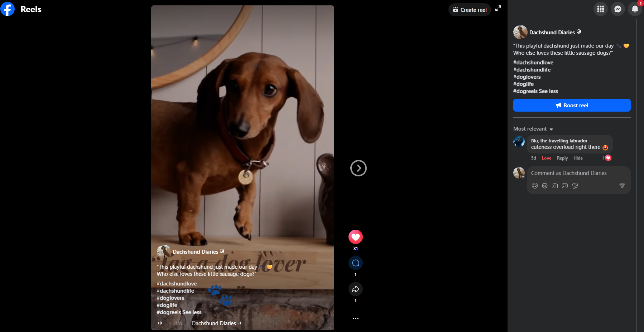The height and width of the screenshot is (332, 644).
Task: Open the emoji picker in comment box
Action: [x=545, y=186]
